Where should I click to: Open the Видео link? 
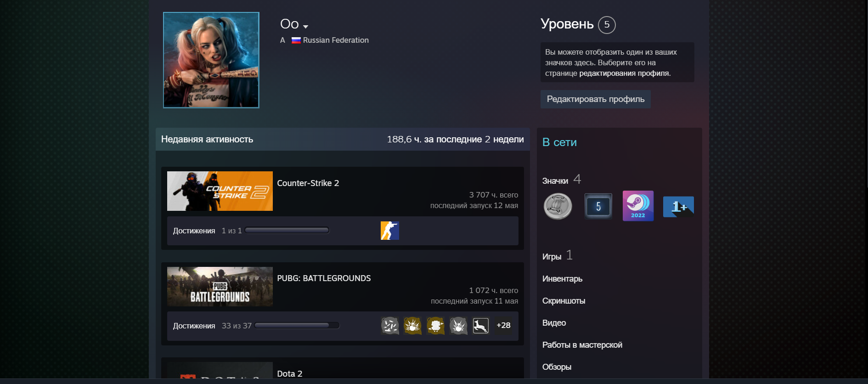click(x=554, y=323)
